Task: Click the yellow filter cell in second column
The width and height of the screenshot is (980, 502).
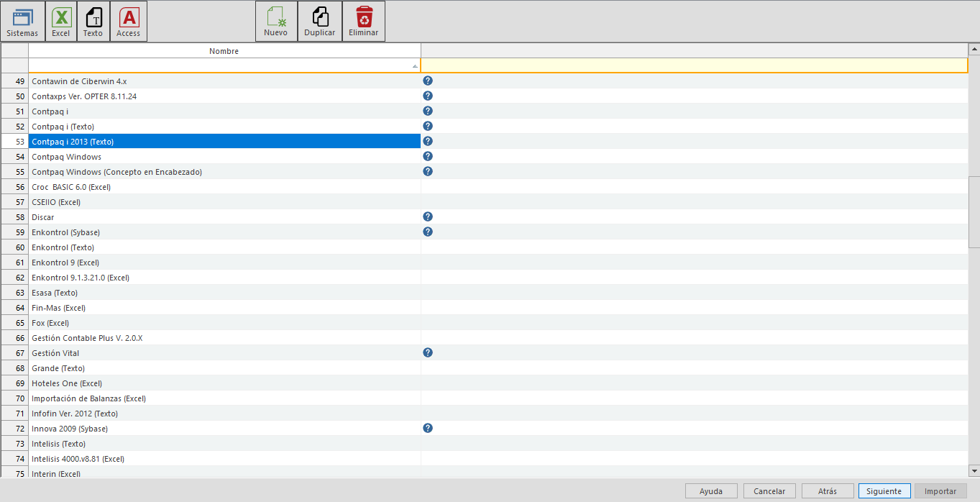Action: (694, 65)
